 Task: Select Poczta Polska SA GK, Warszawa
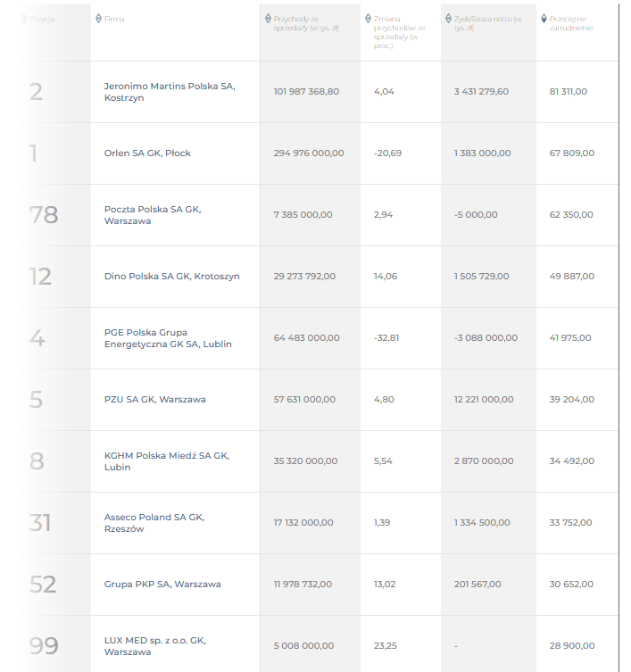[x=153, y=215]
